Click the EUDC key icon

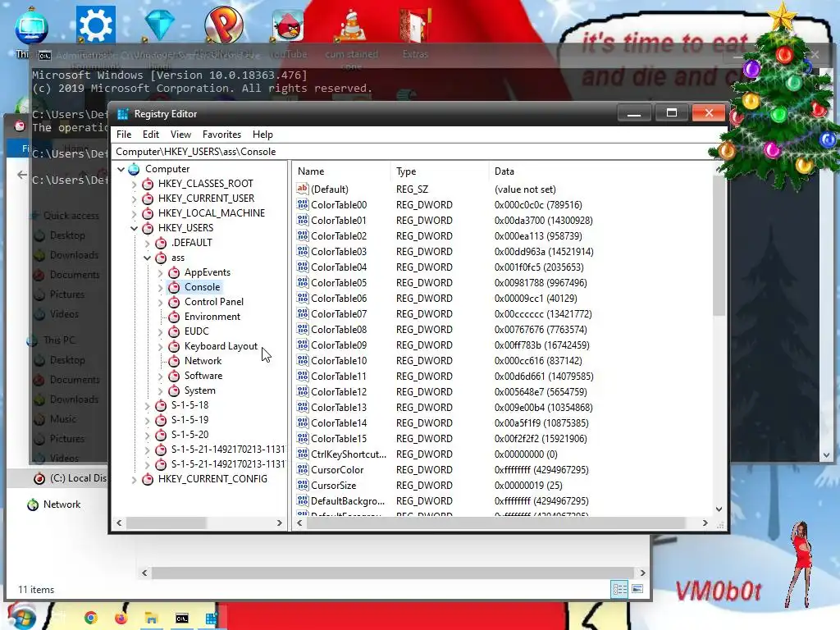[x=174, y=331]
